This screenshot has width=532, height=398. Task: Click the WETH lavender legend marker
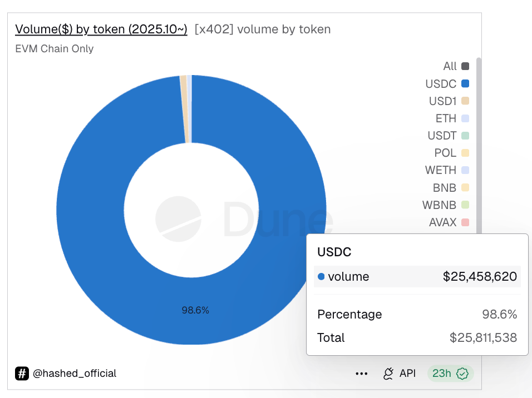465,170
